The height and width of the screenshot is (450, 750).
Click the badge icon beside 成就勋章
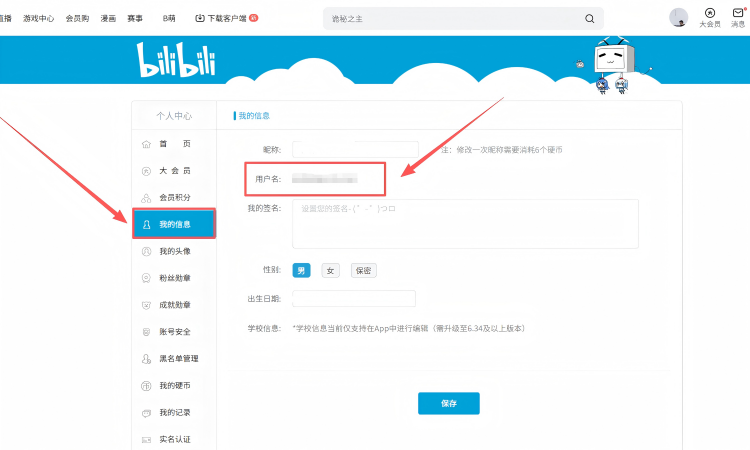146,305
